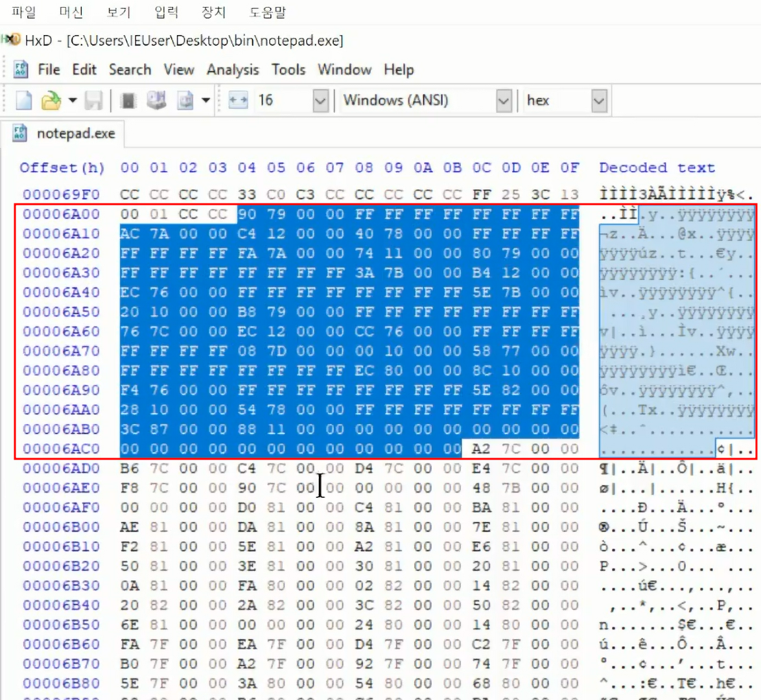Click byte 33 in row 000069F0
The image size is (761, 700).
click(246, 194)
